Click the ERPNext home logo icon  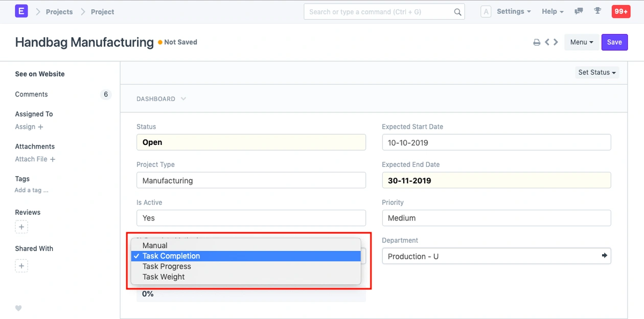[21, 11]
